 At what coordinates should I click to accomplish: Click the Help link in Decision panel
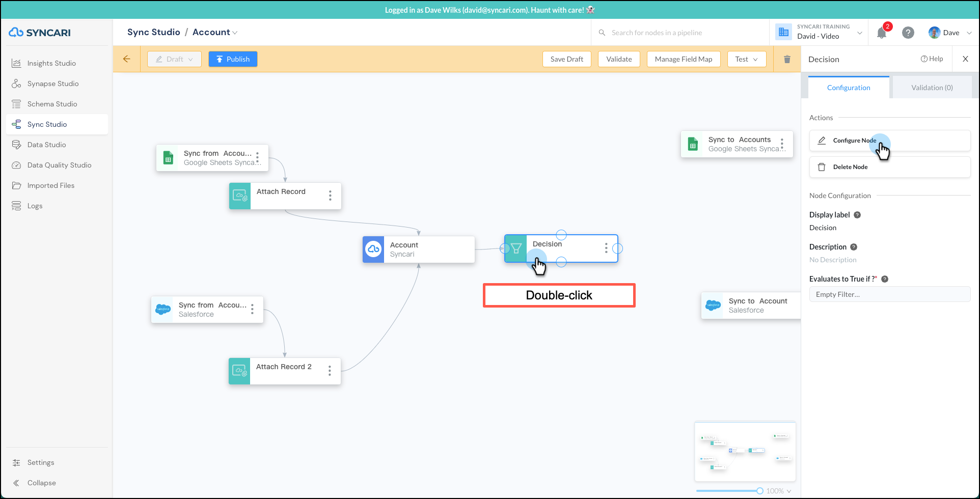point(932,59)
